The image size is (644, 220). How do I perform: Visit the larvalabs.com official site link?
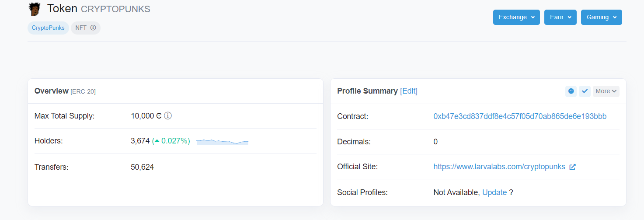point(499,167)
